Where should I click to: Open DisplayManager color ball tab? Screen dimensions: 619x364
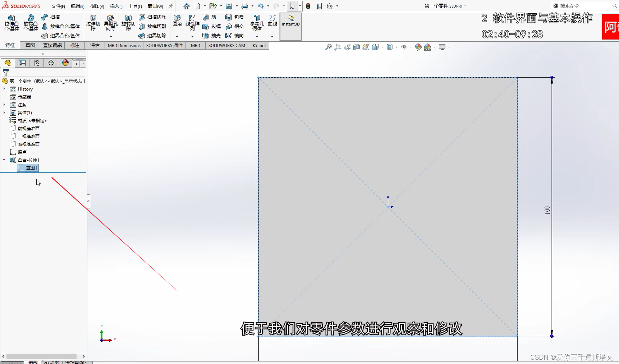coord(65,63)
